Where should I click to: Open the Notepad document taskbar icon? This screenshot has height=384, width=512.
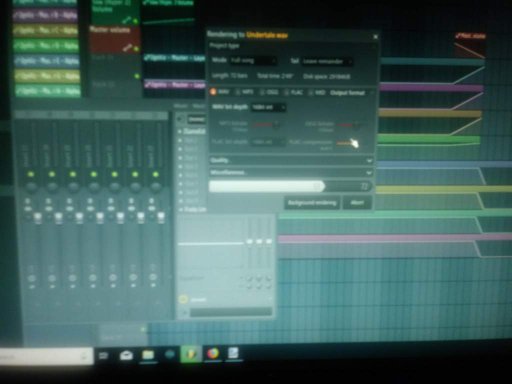pyautogui.click(x=233, y=353)
